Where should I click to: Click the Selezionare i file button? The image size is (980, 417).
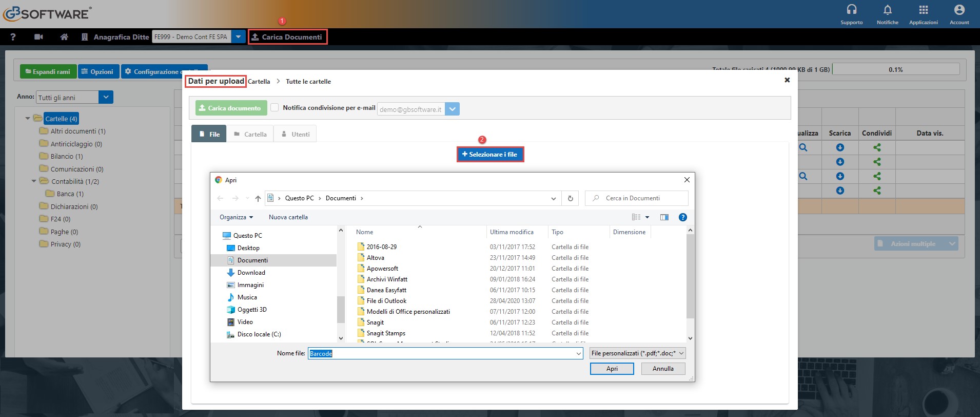point(490,154)
